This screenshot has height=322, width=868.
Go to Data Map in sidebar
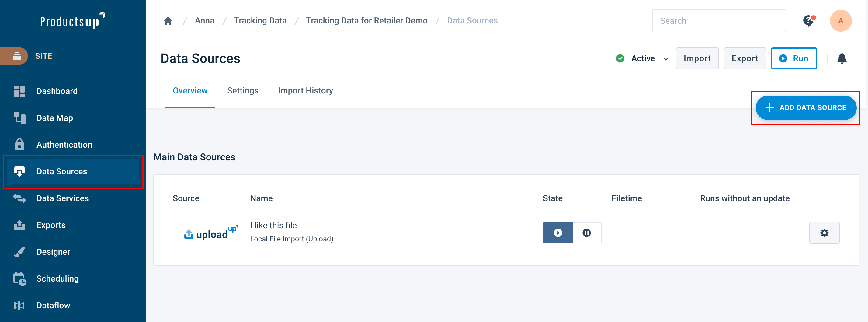(x=54, y=118)
